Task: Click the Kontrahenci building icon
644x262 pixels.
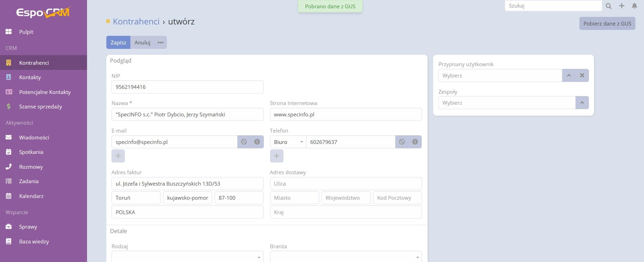Action: point(9,63)
